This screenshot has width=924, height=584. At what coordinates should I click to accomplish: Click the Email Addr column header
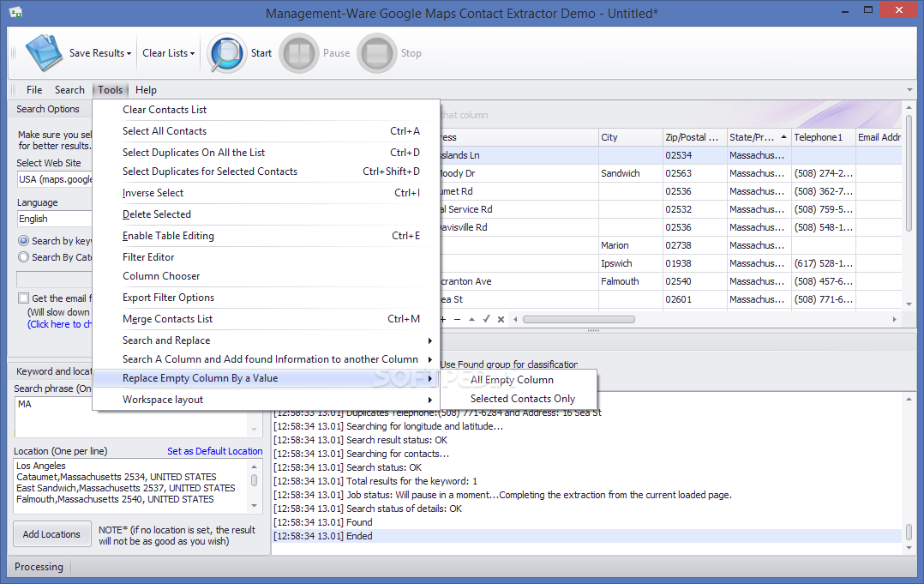click(879, 136)
